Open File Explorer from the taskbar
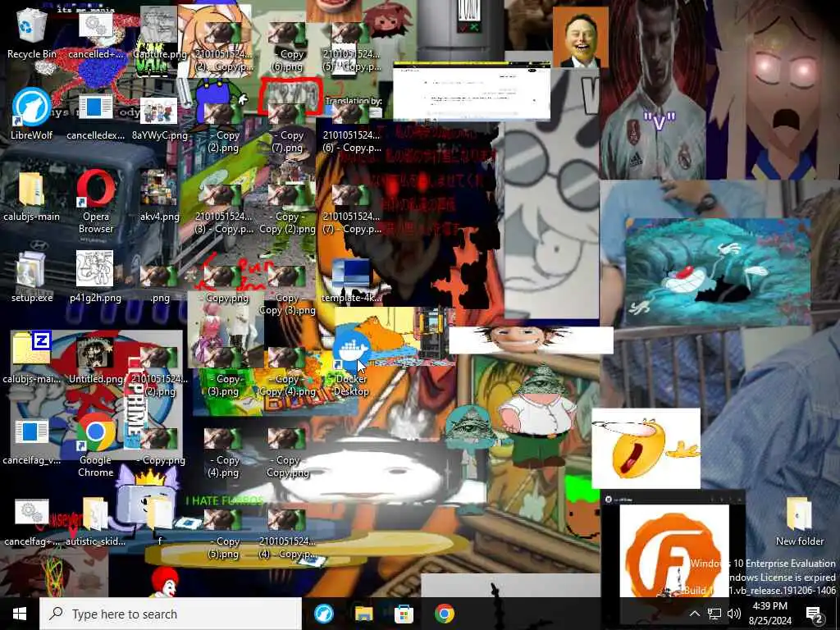This screenshot has width=840, height=630. click(363, 614)
